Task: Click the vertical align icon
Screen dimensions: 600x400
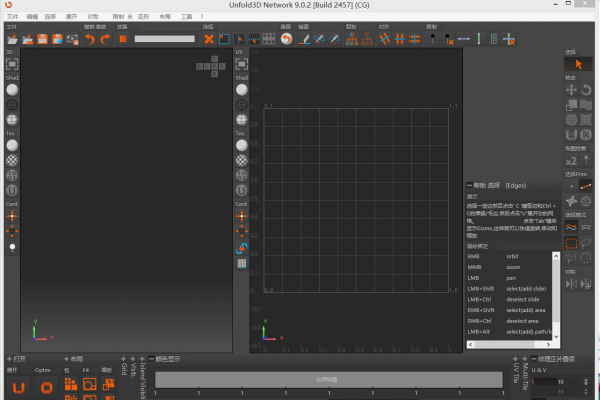Action: [415, 39]
